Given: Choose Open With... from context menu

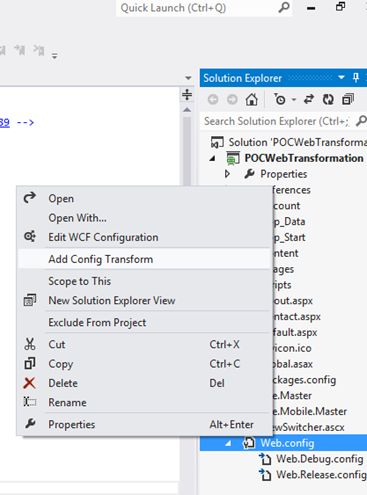Looking at the screenshot, I should pyautogui.click(x=77, y=218).
